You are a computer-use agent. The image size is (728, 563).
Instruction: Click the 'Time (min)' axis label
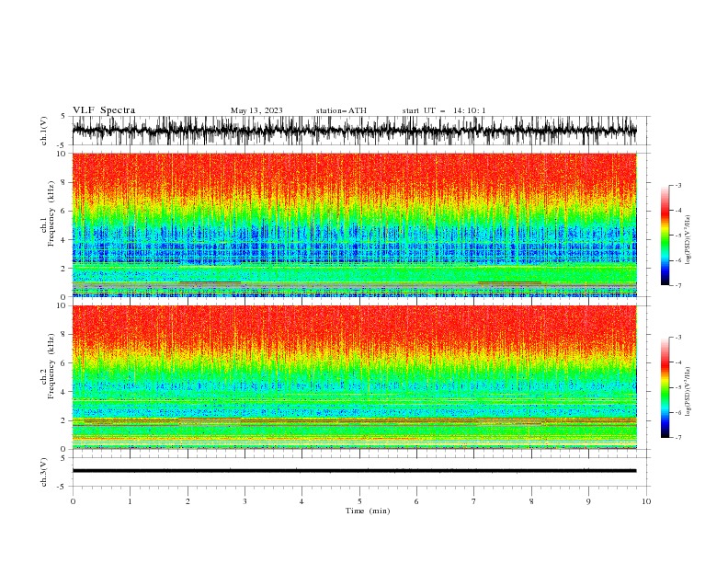368,511
